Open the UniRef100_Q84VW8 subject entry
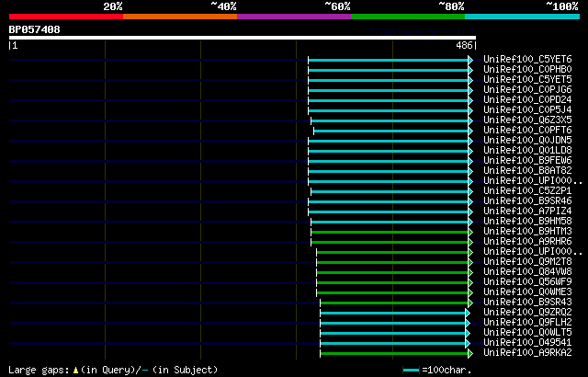Viewport: 588px width, 377px height. point(527,272)
